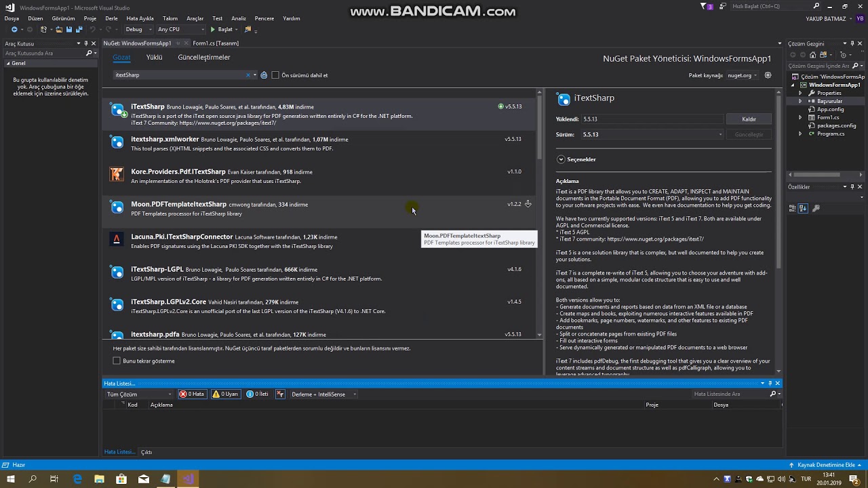The height and width of the screenshot is (488, 868).
Task: Open the Araçlar menu
Action: pyautogui.click(x=195, y=18)
